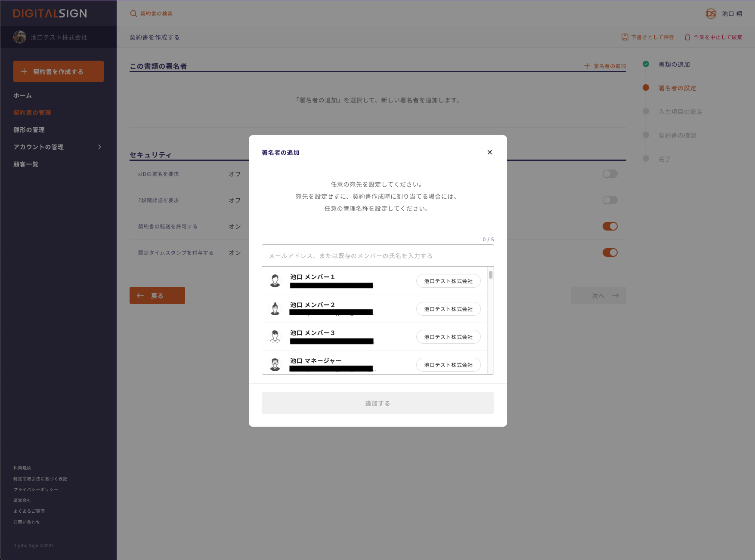Click 戻る button
755x560 pixels.
tap(157, 295)
